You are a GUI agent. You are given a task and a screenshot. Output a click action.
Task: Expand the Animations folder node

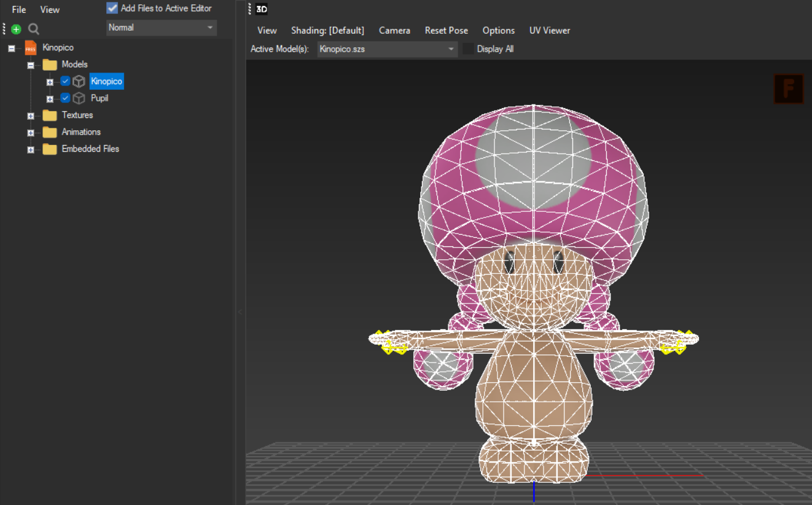tap(30, 133)
